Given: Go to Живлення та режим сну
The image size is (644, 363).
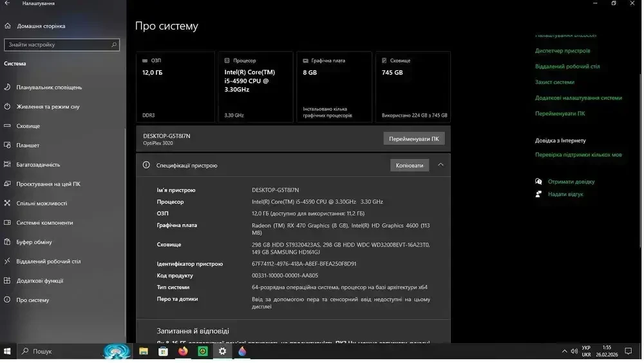Looking at the screenshot, I should 48,107.
